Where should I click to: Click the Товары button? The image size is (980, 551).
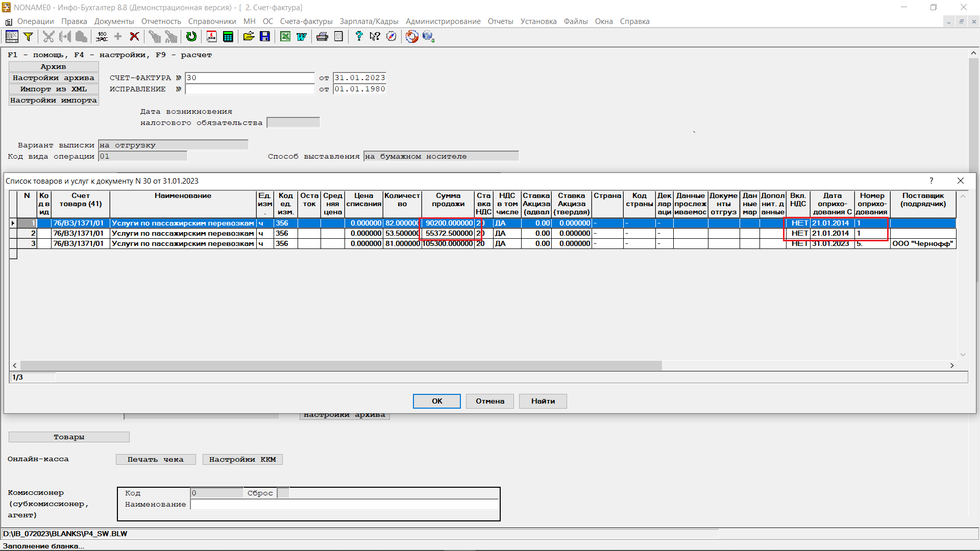pyautogui.click(x=69, y=437)
